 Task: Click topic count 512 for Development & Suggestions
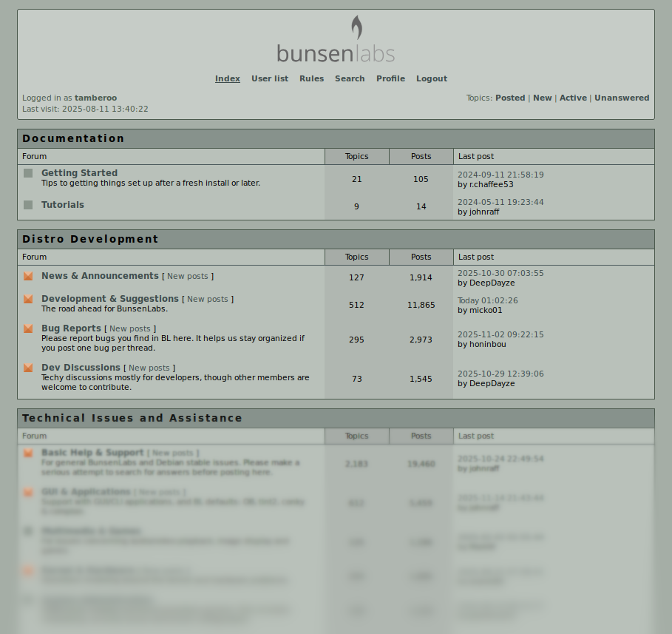tap(356, 305)
